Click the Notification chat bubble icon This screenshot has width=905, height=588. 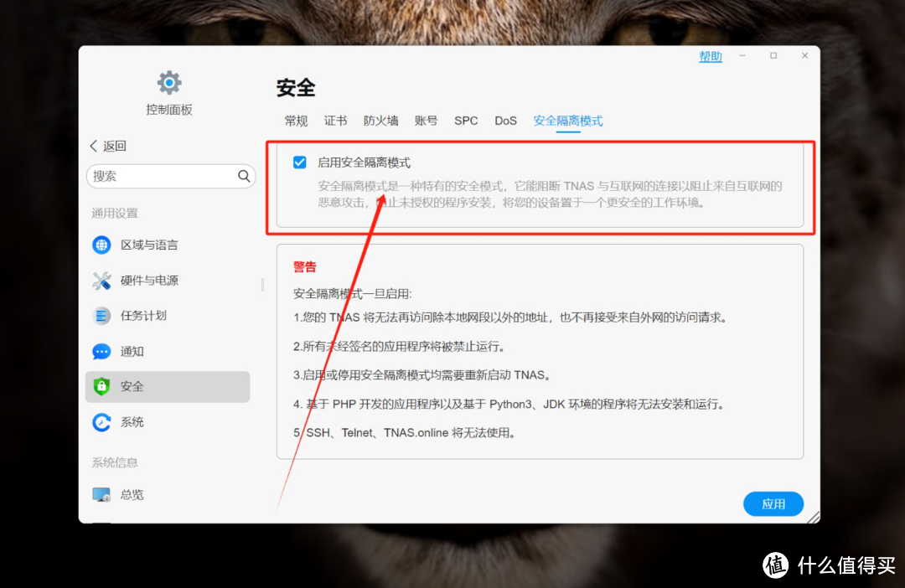point(101,352)
